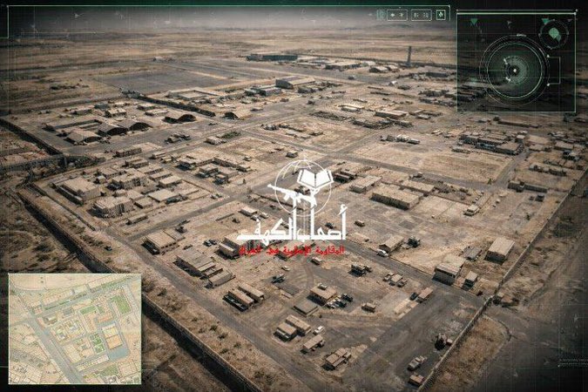This screenshot has height=392, width=588.
Task: Select the large circular radar scope display
Action: (x=515, y=71)
